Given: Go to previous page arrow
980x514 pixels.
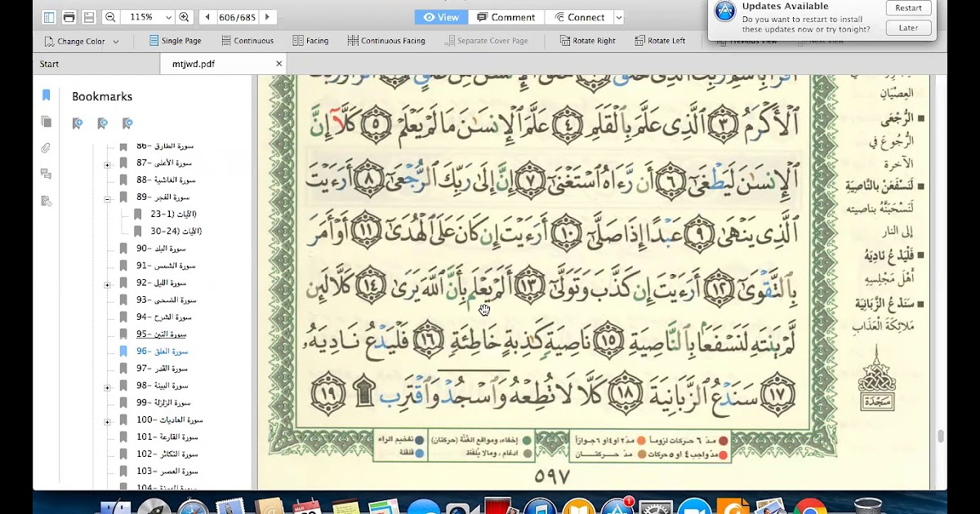Looking at the screenshot, I should pyautogui.click(x=207, y=17).
